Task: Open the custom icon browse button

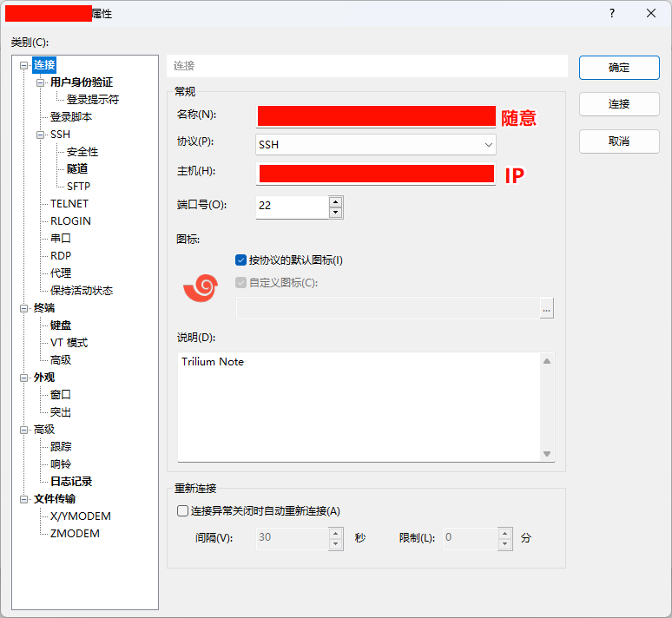Action: point(546,308)
